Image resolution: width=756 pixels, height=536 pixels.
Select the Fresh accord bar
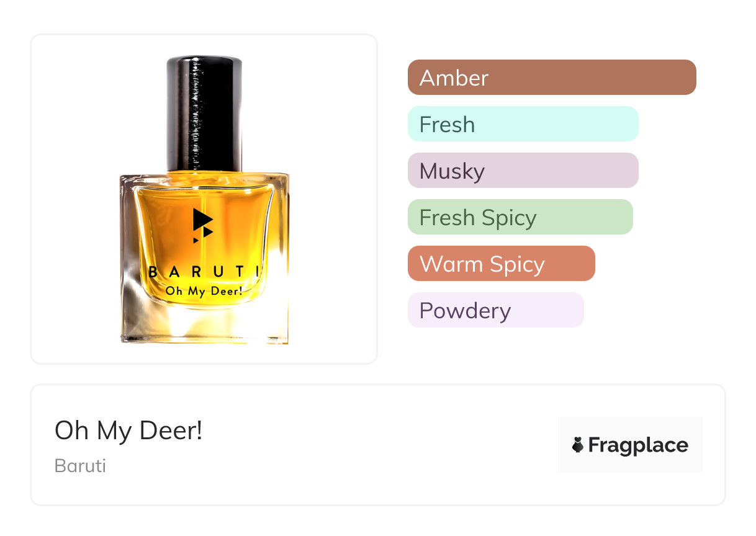tap(523, 124)
